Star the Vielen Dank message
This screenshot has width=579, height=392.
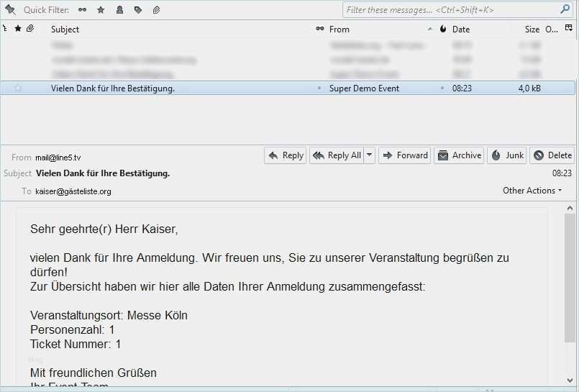(x=18, y=88)
